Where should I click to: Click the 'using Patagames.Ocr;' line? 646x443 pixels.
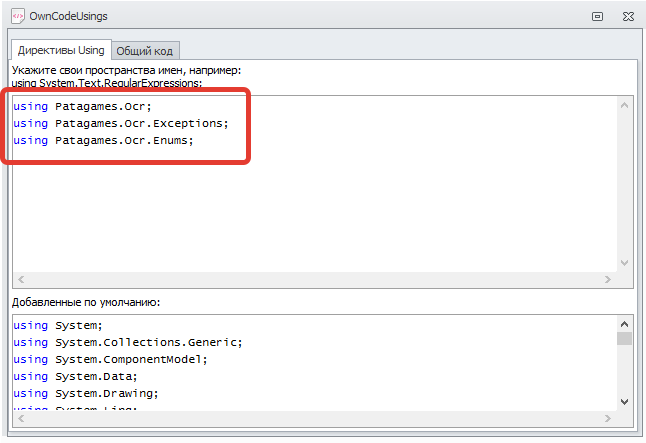[82, 106]
